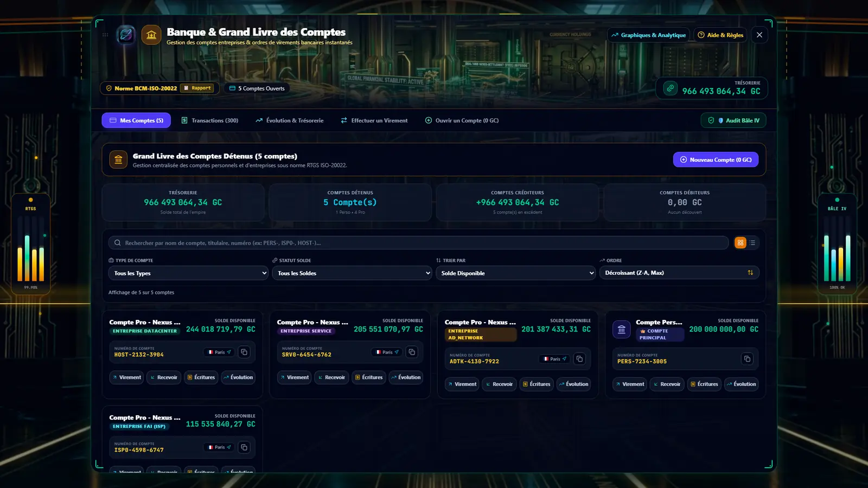Click the orange bank building icon in header
Image resolution: width=868 pixels, height=488 pixels.
point(151,35)
